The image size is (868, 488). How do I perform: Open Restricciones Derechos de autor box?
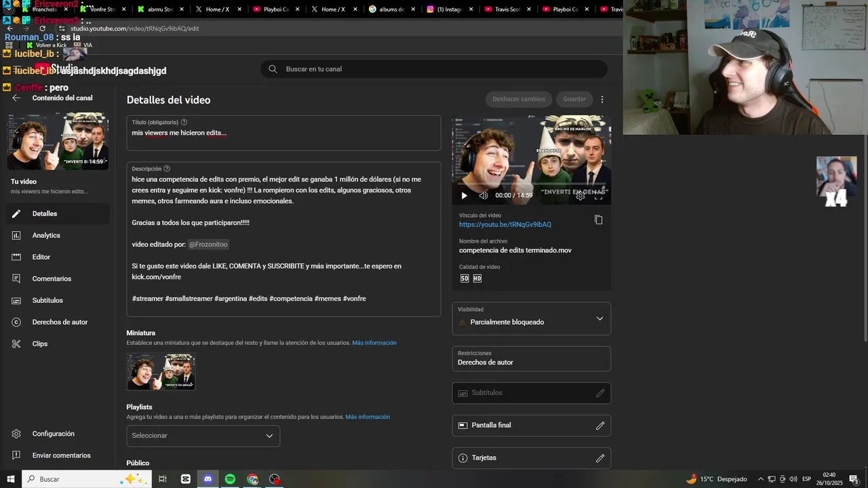(532, 359)
